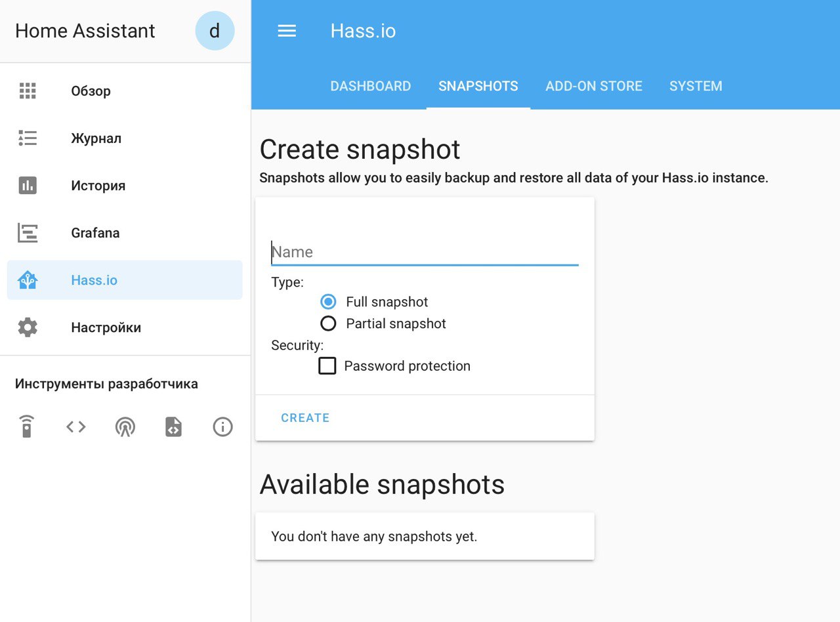Click the Журнал list icon

coord(28,138)
